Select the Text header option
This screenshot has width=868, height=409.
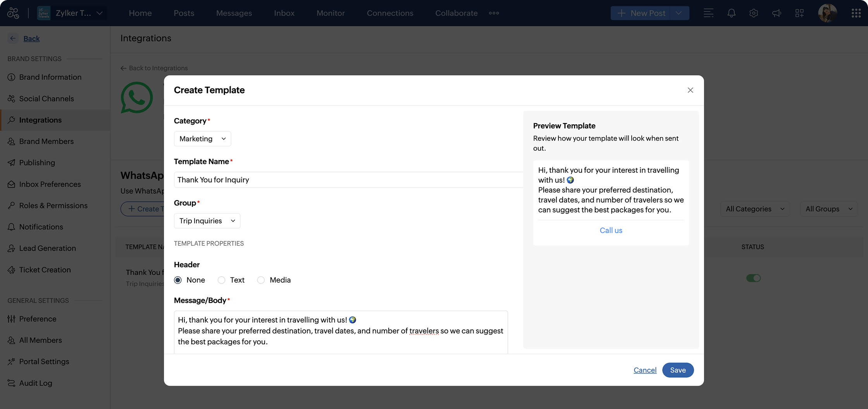click(x=221, y=280)
